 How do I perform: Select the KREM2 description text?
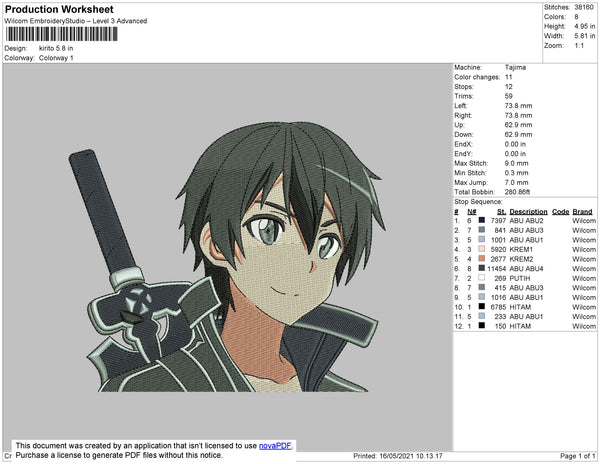(521, 259)
